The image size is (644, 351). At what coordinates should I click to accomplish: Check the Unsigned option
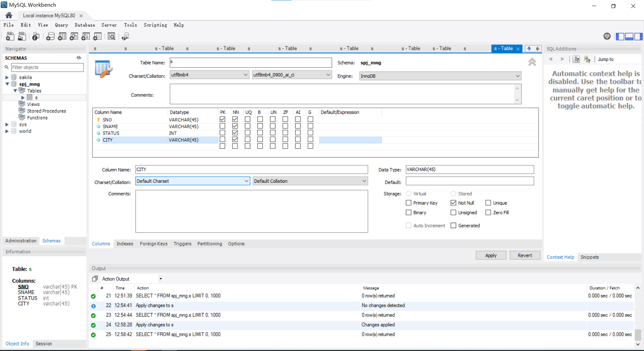[x=453, y=213]
